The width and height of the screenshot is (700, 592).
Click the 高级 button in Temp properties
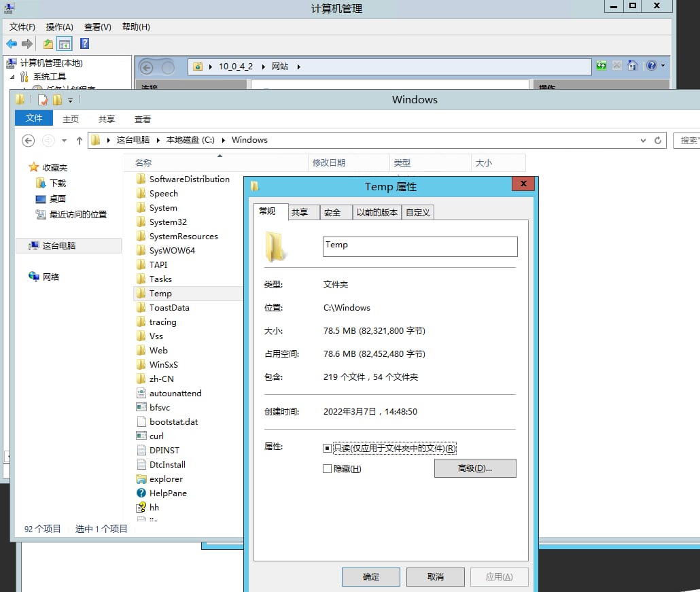474,468
